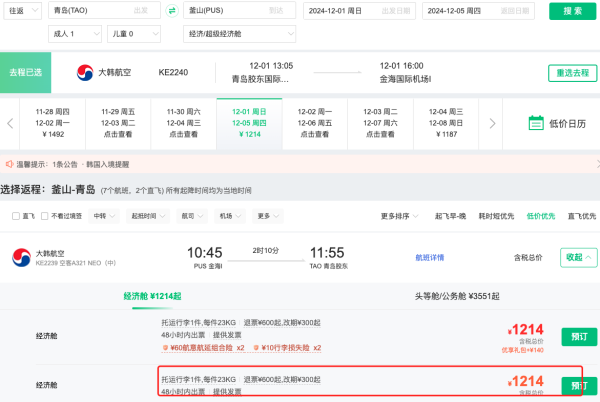Click the green 搜索 search button
The image size is (600, 402).
(572, 11)
